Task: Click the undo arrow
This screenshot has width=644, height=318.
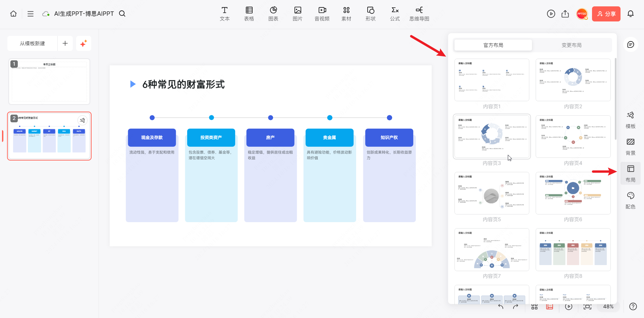Action: 501,307
